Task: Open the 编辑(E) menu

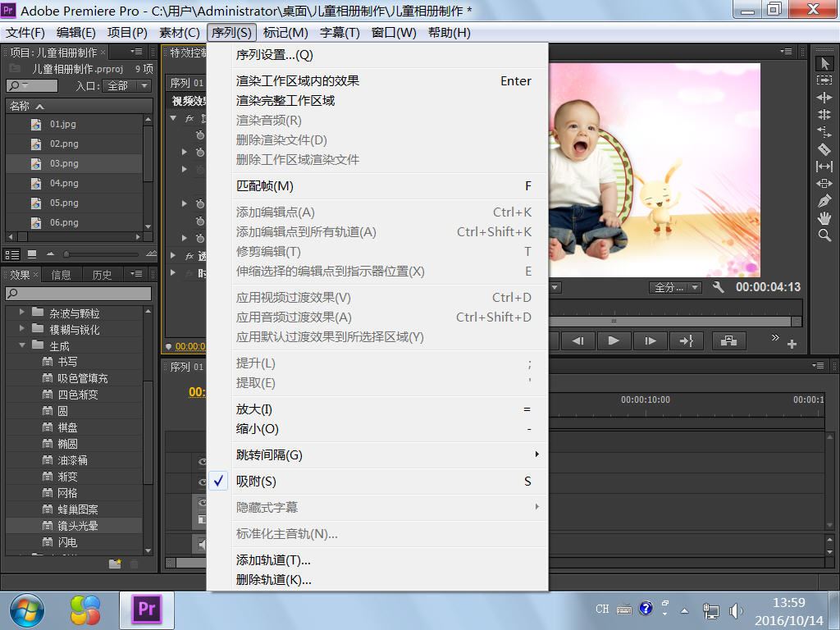Action: pos(76,33)
